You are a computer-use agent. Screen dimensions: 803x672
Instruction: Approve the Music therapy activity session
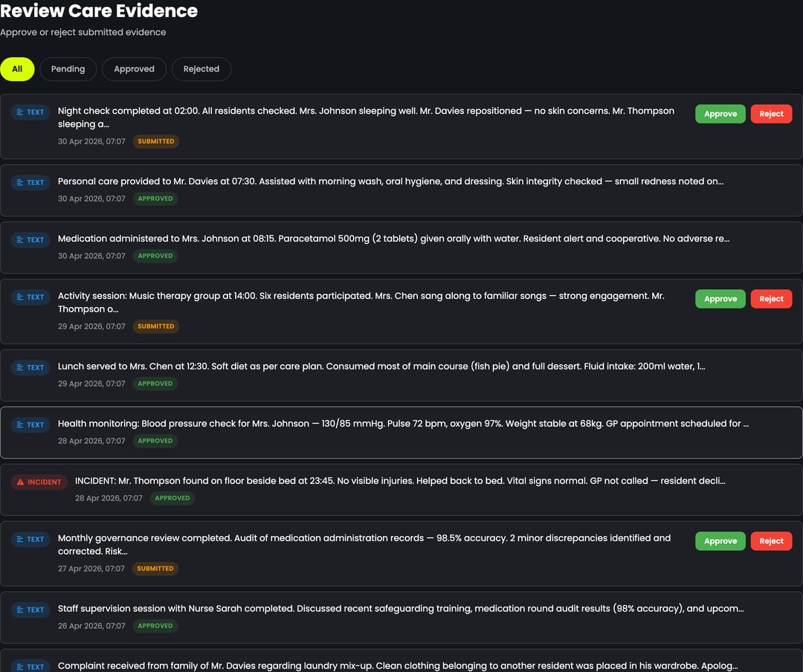[720, 299]
